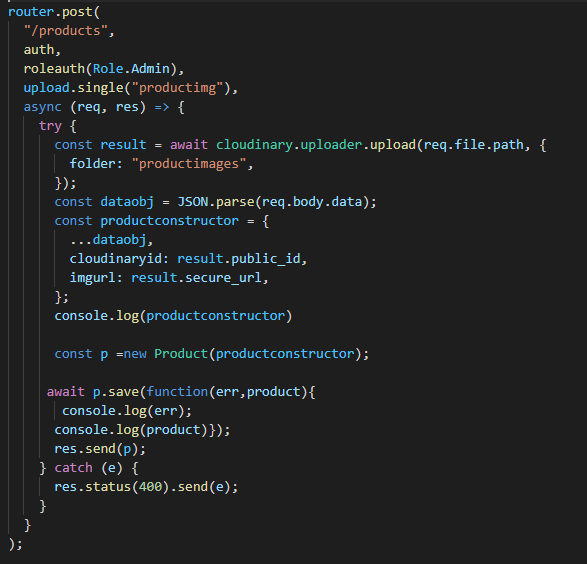Click the "auth," middleware line
The image size is (587, 564).
click(42, 50)
